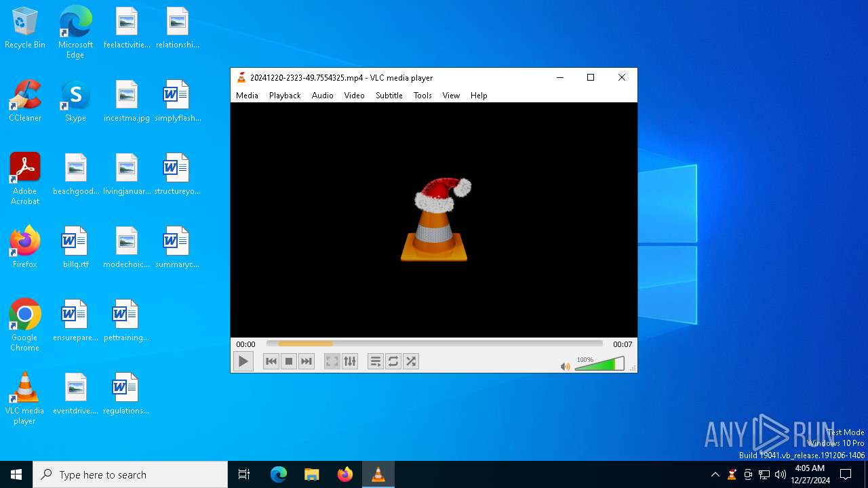Image resolution: width=868 pixels, height=488 pixels.
Task: Toggle loop mode in VLC
Action: coord(393,361)
